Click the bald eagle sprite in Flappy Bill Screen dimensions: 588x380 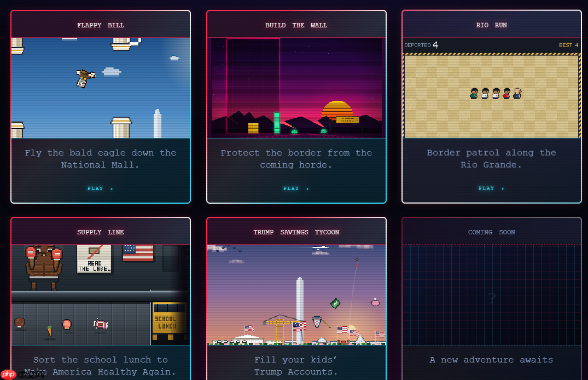[85, 78]
